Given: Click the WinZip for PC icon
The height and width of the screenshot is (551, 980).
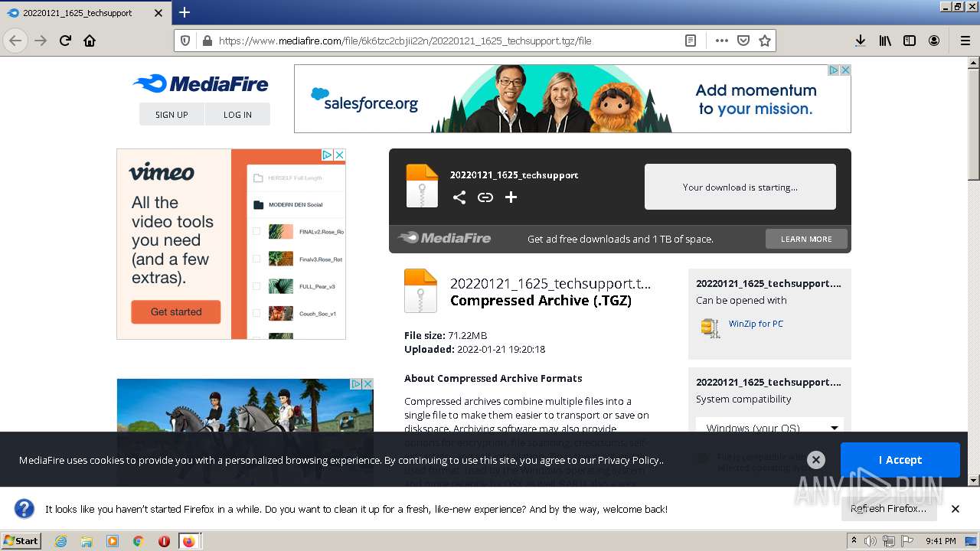Looking at the screenshot, I should coord(710,328).
